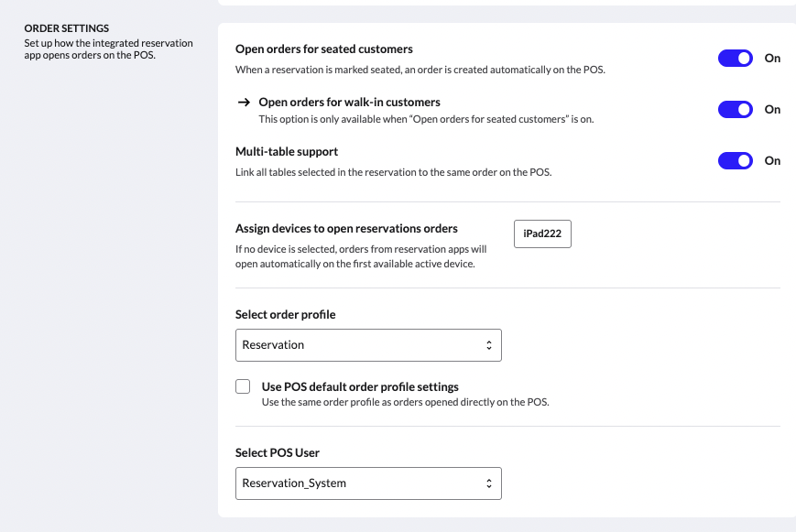The width and height of the screenshot is (796, 532).
Task: Click the arrow icon beside walk-in option
Action: [244, 103]
